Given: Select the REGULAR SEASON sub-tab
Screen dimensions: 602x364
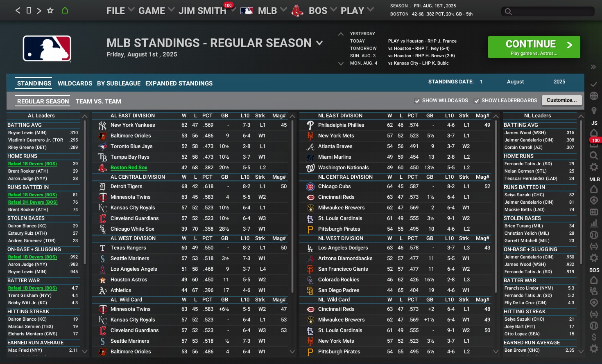Looking at the screenshot, I should tap(43, 101).
